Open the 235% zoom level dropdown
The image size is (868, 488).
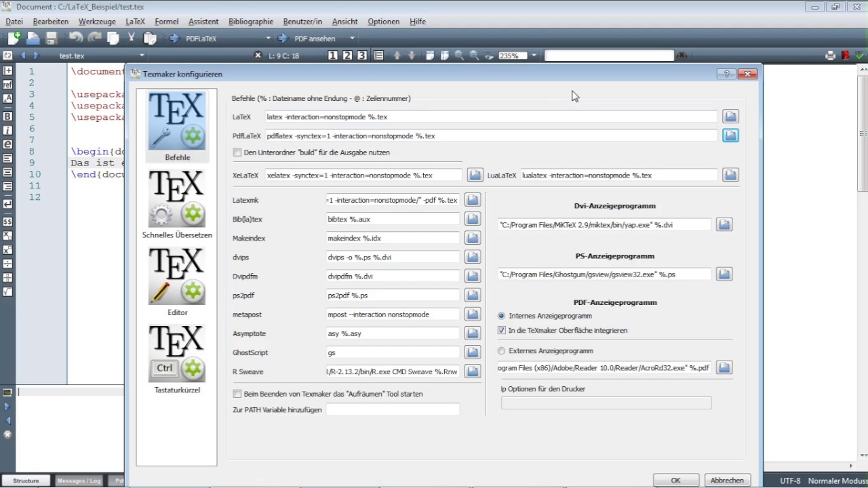pos(534,56)
